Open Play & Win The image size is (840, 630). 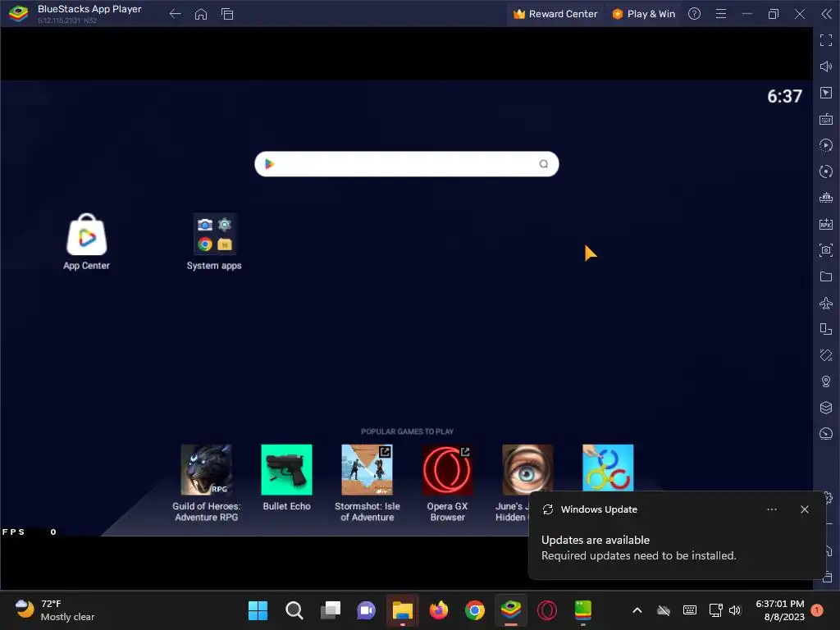coord(643,14)
